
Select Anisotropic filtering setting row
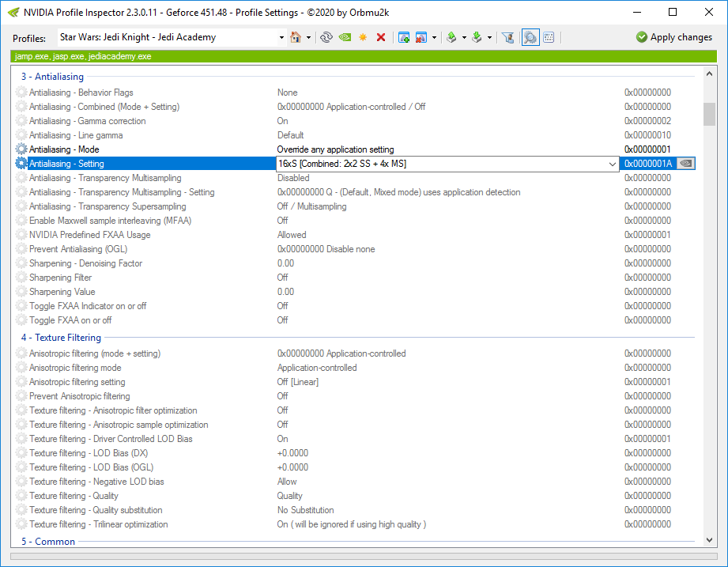355,382
